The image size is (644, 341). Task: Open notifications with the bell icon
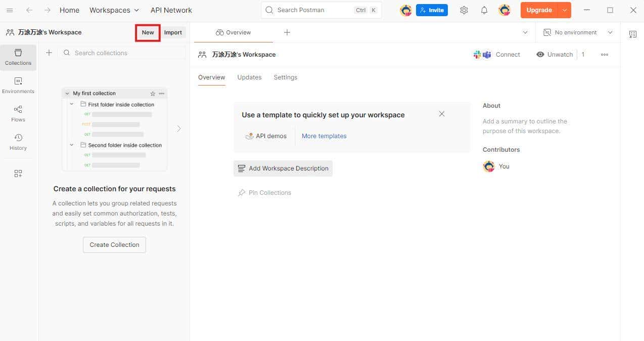point(483,10)
